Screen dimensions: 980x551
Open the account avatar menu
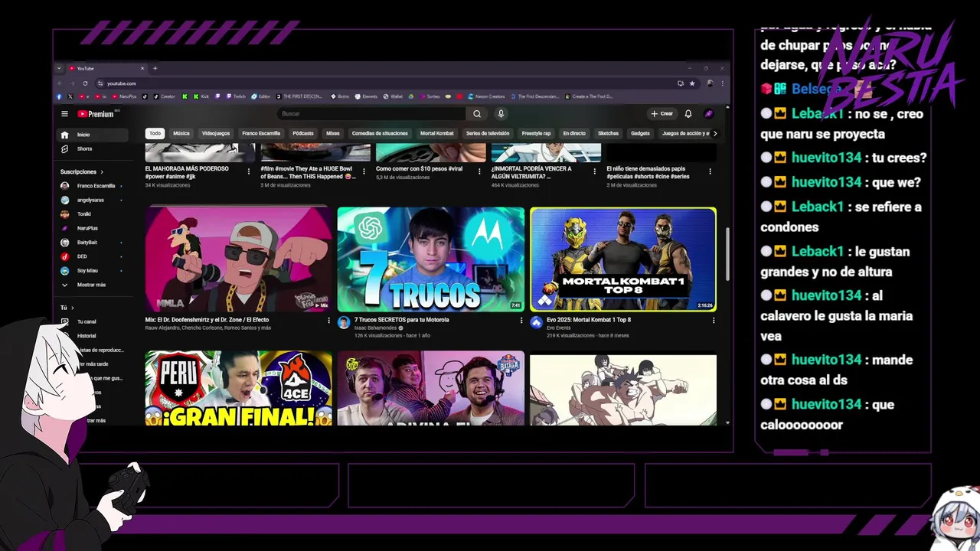[709, 114]
